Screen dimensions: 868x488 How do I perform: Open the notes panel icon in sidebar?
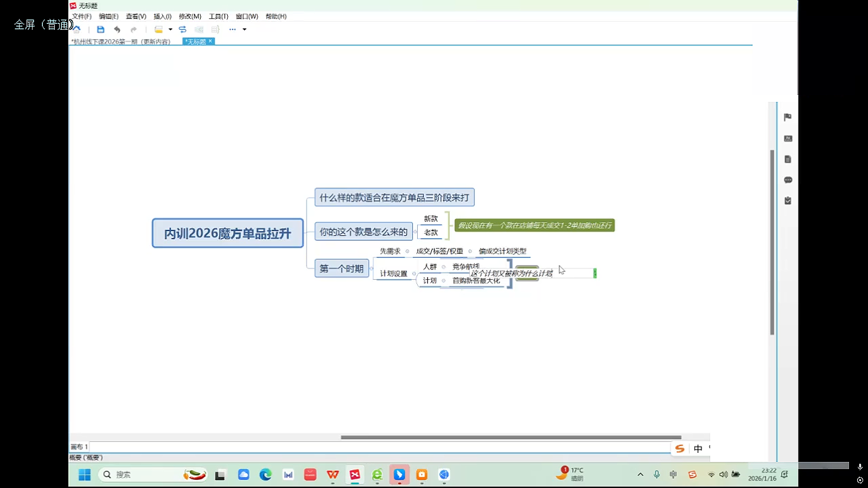click(x=788, y=159)
